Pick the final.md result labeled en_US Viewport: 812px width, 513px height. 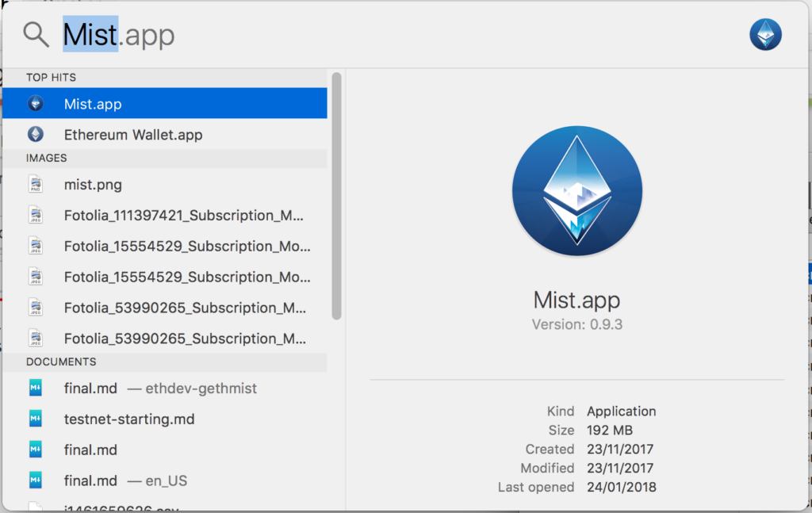tap(125, 481)
